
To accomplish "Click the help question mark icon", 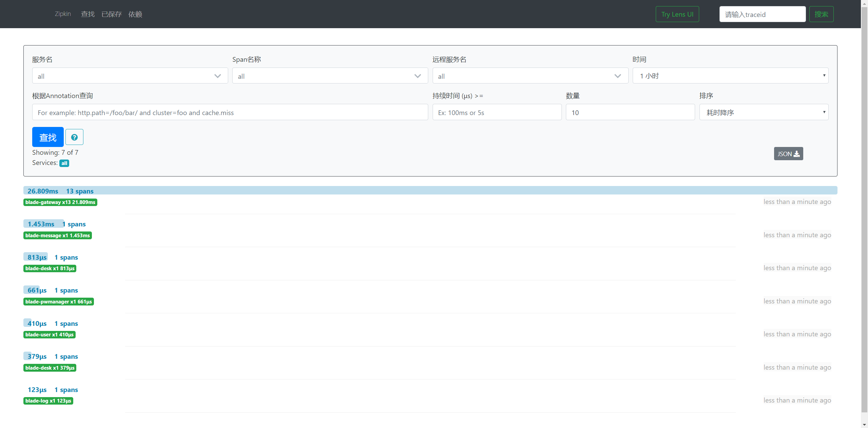I will coord(74,137).
